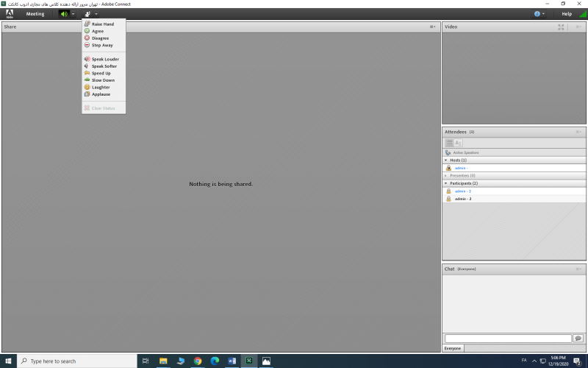Open the Attendees pod options menu
588x368 pixels.
tap(578, 132)
